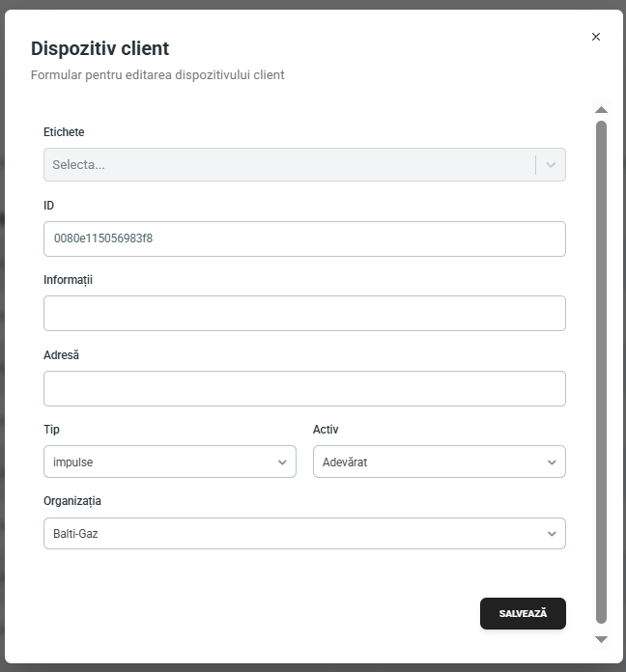Click the Etichete chevron arrow

(x=551, y=165)
